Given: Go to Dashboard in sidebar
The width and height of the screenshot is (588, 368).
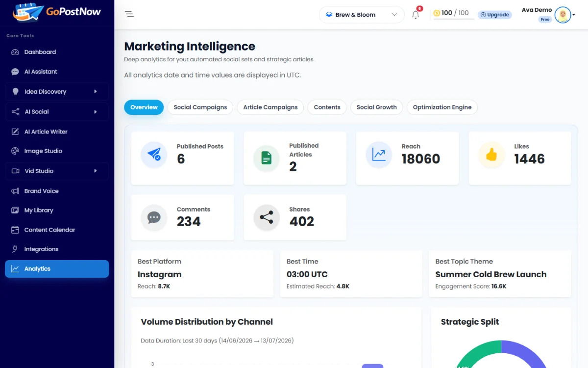Looking at the screenshot, I should [57, 52].
